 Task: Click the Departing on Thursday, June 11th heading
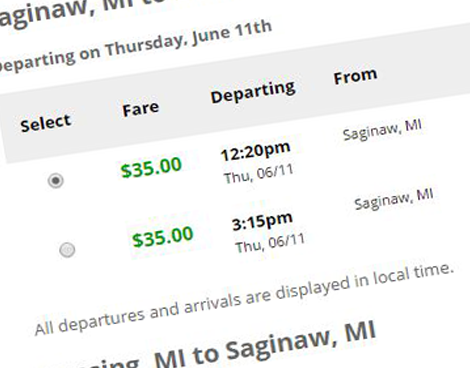(133, 46)
